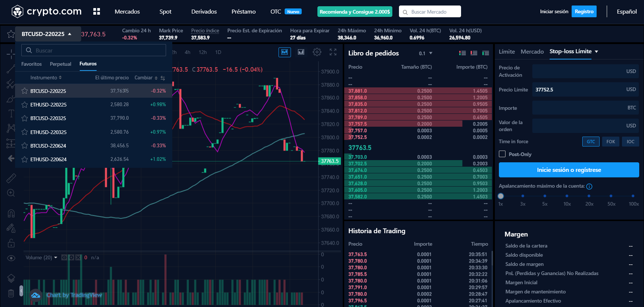Select FOK time in force option

coord(611,142)
